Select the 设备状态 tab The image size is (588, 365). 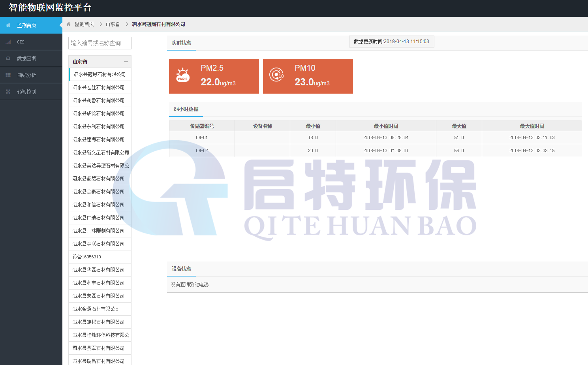(181, 269)
